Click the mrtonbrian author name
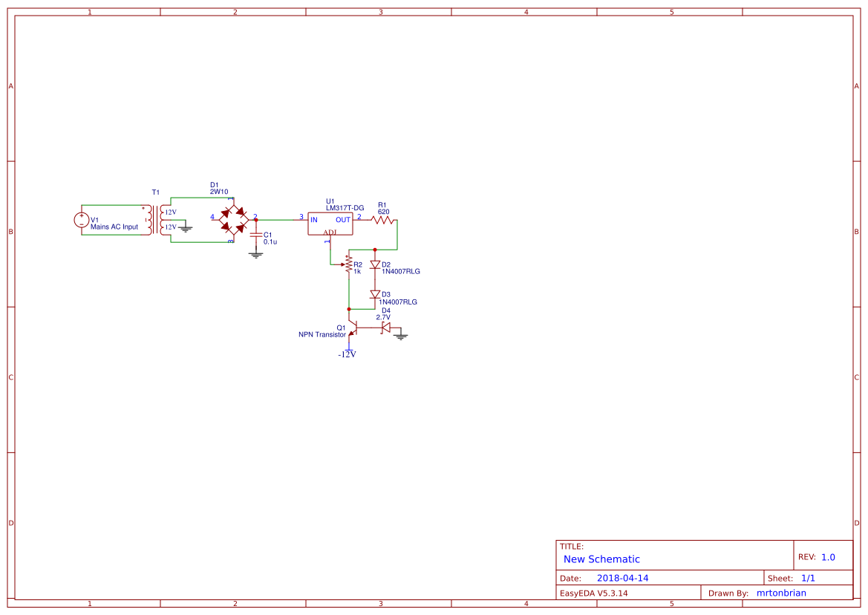This screenshot has width=868, height=615. 781,593
